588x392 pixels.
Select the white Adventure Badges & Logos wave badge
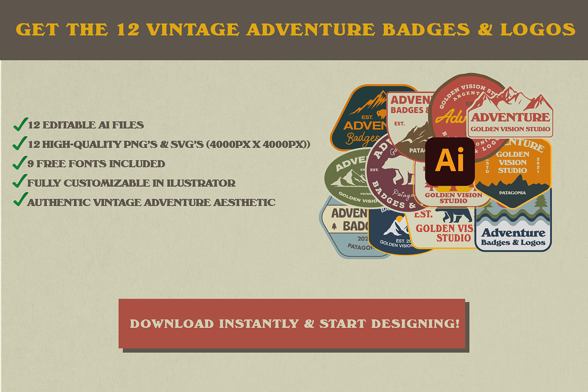(x=514, y=223)
